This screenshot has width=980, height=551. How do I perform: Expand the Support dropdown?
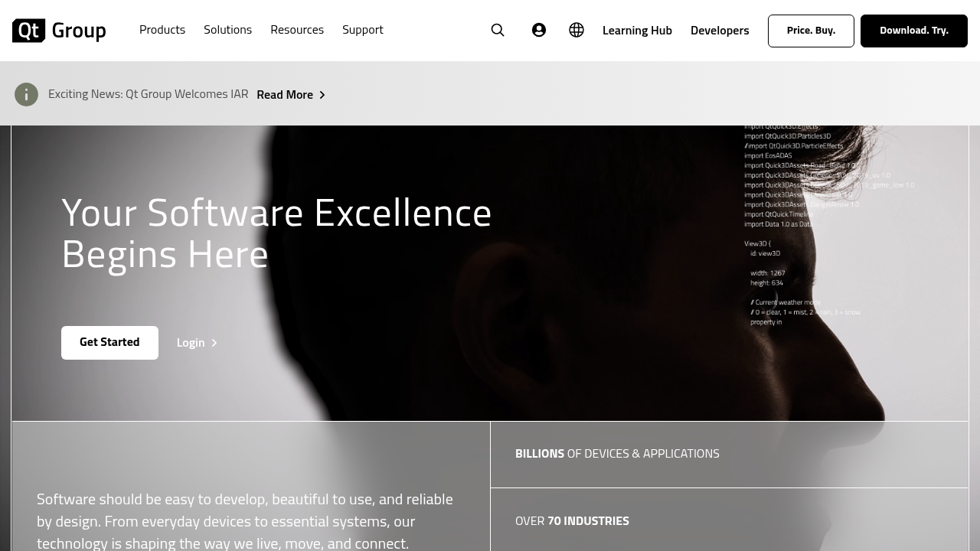(363, 30)
